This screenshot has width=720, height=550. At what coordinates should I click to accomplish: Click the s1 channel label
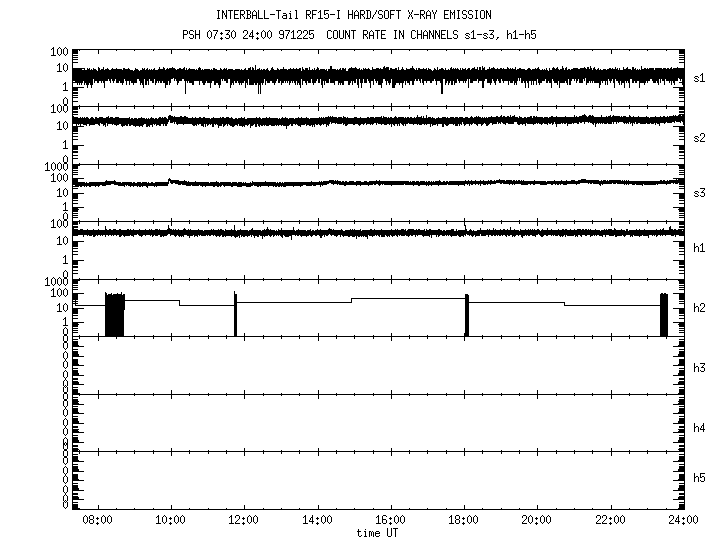[700, 77]
